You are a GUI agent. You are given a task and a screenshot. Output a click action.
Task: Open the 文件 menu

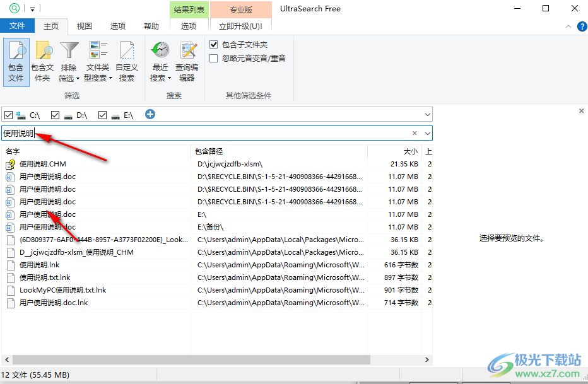coord(17,26)
